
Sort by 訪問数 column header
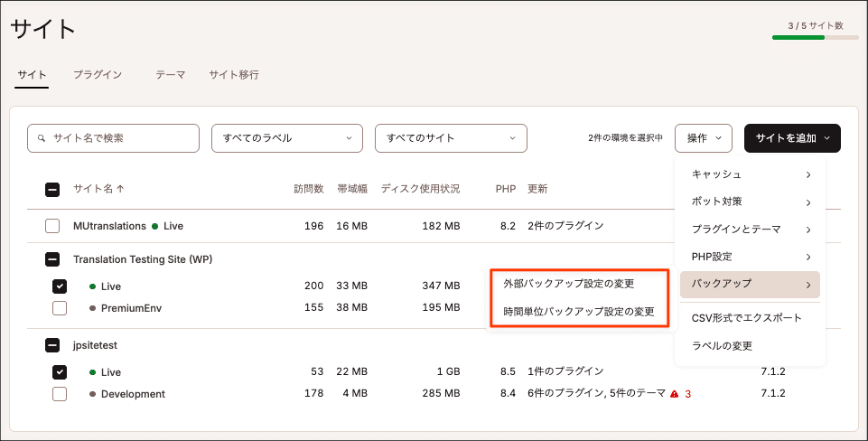tap(308, 188)
